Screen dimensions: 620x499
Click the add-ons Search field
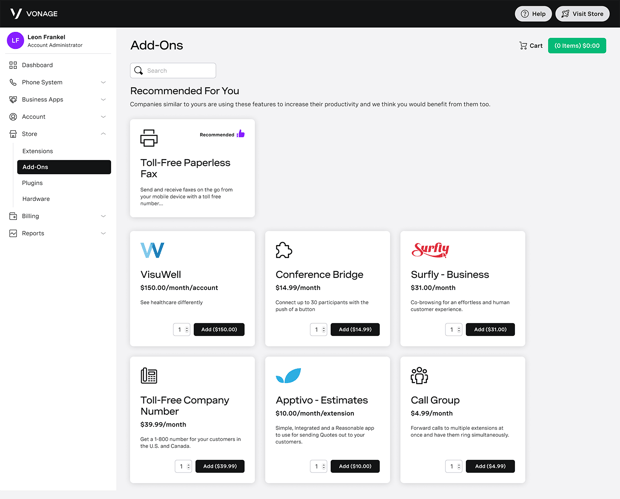pyautogui.click(x=178, y=71)
